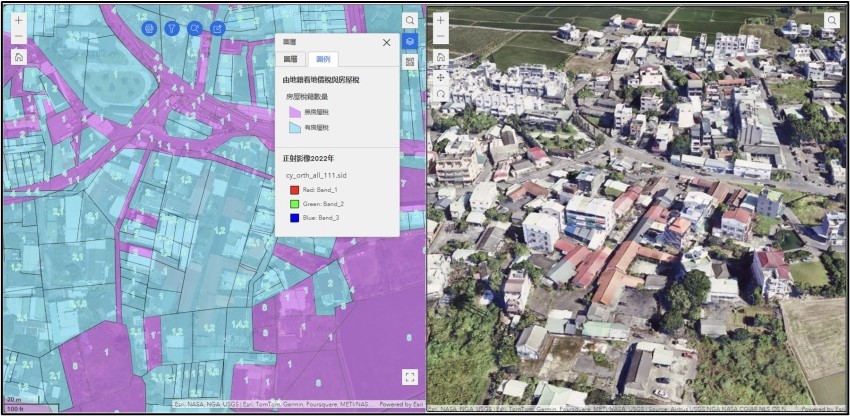Switch to the 圖層 tab
The image size is (850, 416).
[x=290, y=60]
